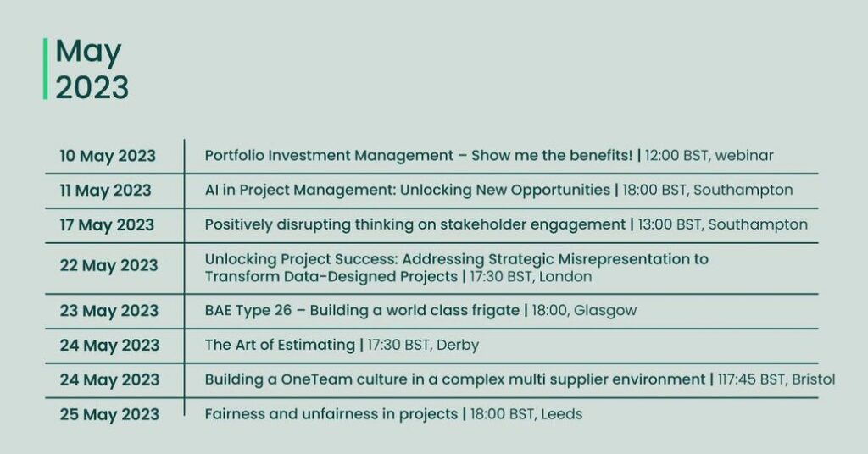Click 17:30 BST, London text
868x454 pixels.
[x=531, y=276]
